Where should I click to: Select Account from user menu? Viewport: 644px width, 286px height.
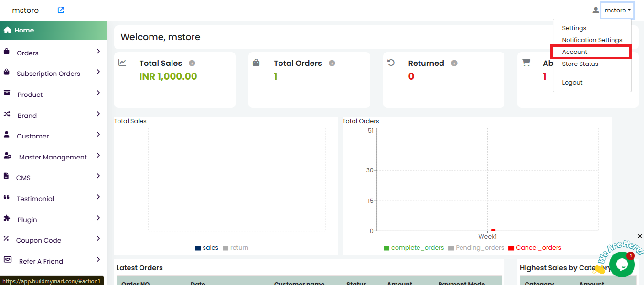(575, 52)
